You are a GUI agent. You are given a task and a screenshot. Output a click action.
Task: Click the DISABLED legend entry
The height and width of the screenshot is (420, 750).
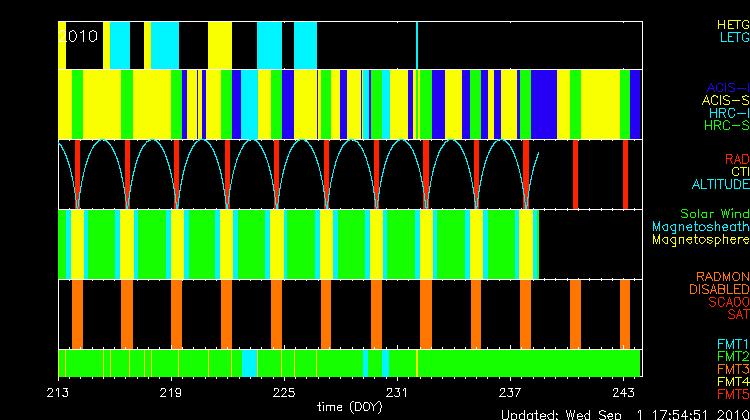(x=717, y=289)
